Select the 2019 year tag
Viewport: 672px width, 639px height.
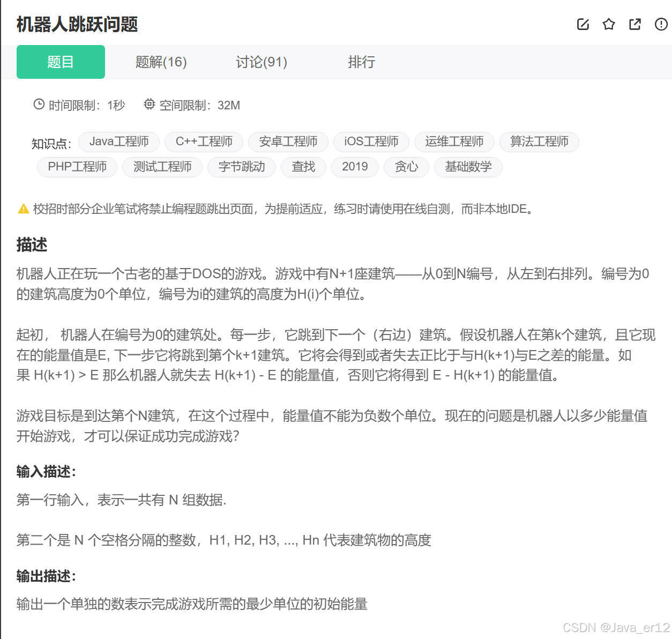tap(355, 167)
